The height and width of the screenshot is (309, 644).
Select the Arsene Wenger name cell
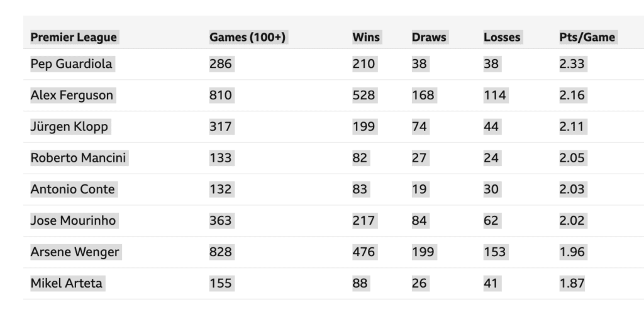coord(75,252)
